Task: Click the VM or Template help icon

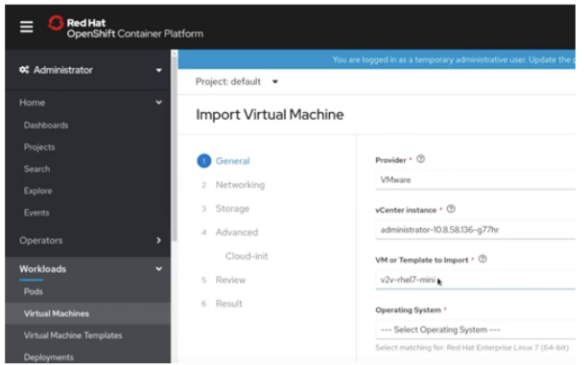Action: pyautogui.click(x=482, y=259)
